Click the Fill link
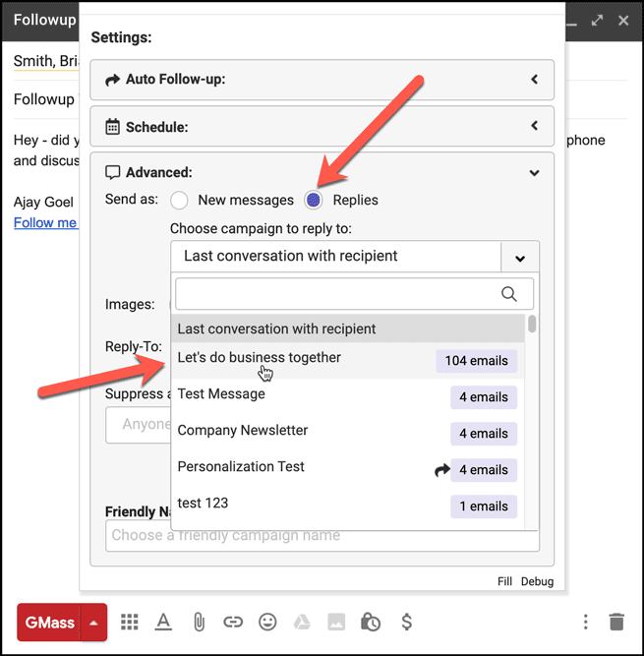 click(504, 581)
